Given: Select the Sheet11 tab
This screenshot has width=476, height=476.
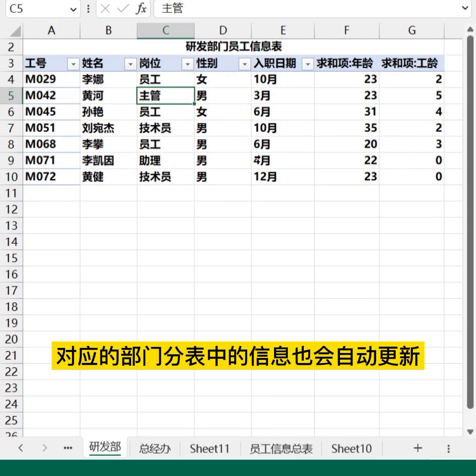Looking at the screenshot, I should pos(209,448).
